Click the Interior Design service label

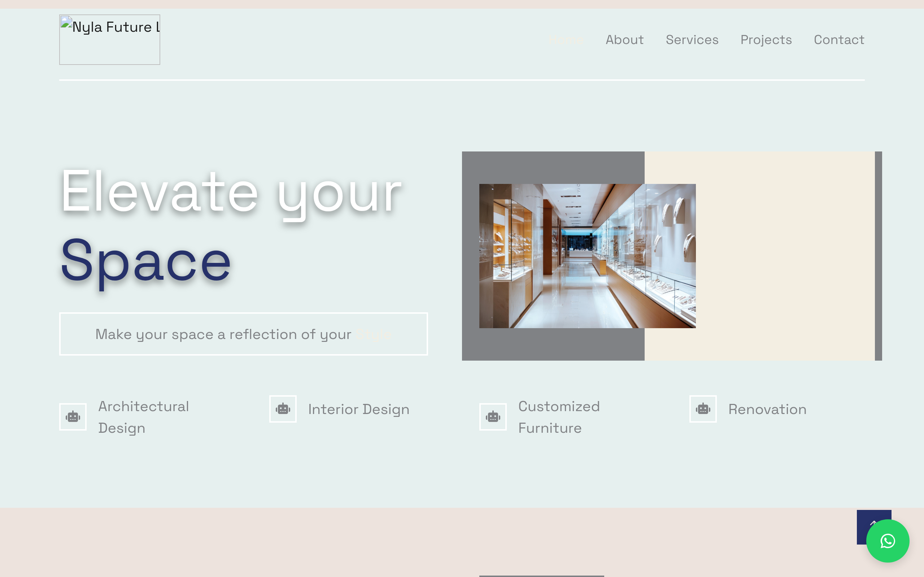[358, 409]
